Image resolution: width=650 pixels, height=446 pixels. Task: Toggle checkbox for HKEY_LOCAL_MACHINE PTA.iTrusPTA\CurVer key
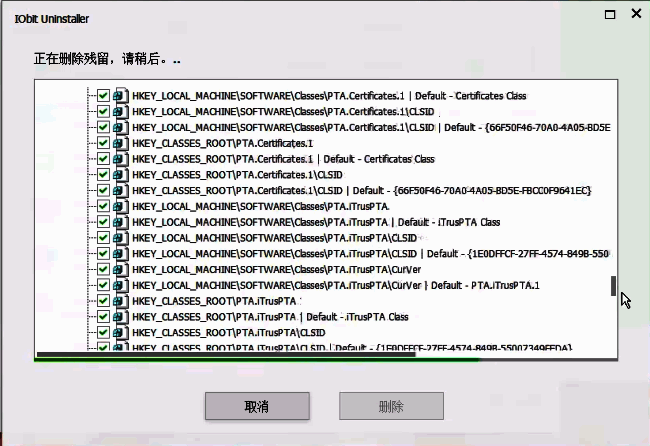pyautogui.click(x=103, y=269)
